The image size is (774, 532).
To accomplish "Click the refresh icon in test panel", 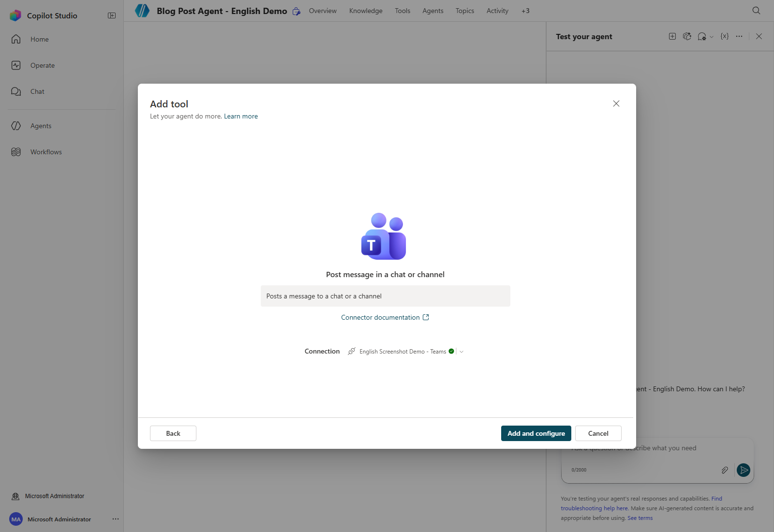I will pos(687,36).
